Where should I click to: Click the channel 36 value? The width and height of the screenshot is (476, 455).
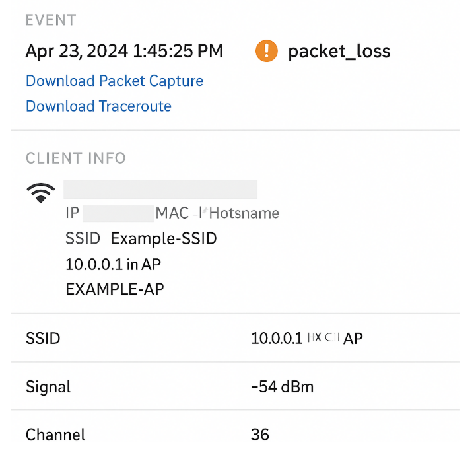tap(260, 435)
